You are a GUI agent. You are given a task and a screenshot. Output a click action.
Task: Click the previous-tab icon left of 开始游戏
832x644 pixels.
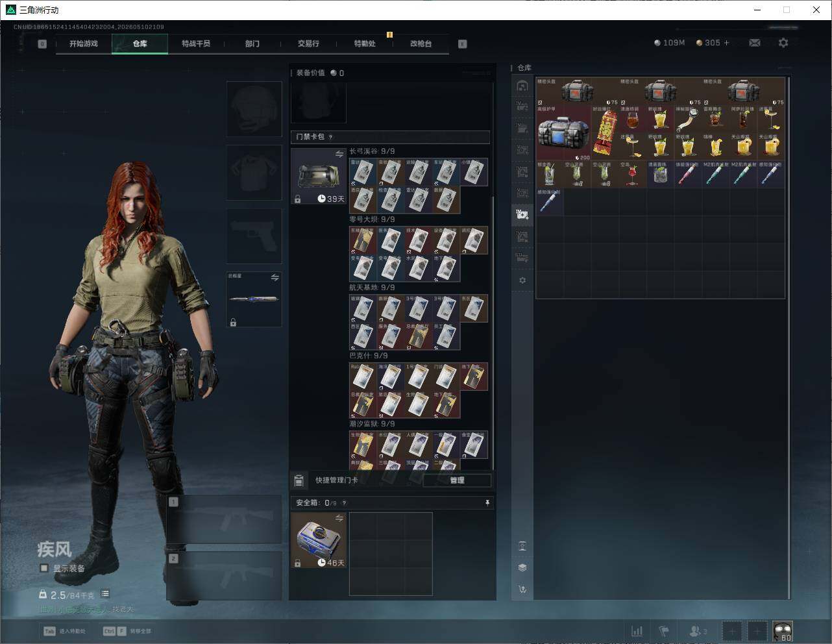point(42,44)
